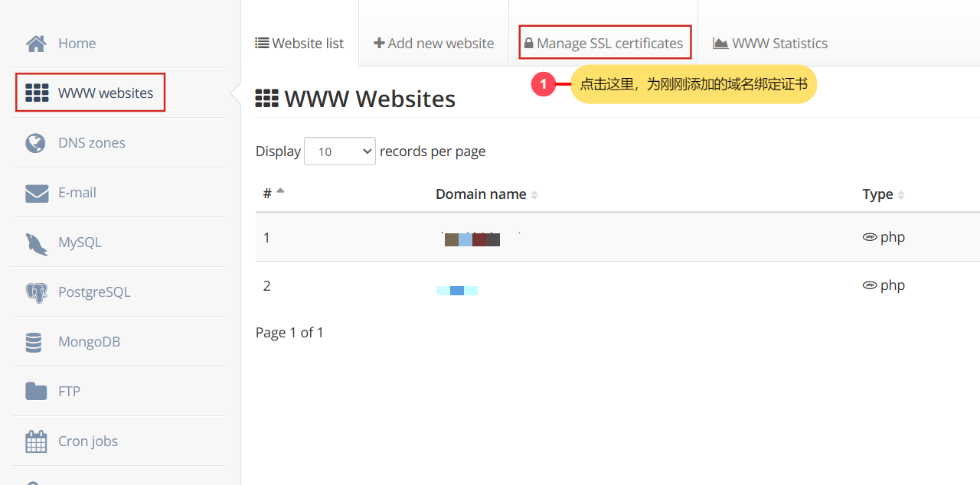Switch to Manage SSL certificates tab

point(603,44)
